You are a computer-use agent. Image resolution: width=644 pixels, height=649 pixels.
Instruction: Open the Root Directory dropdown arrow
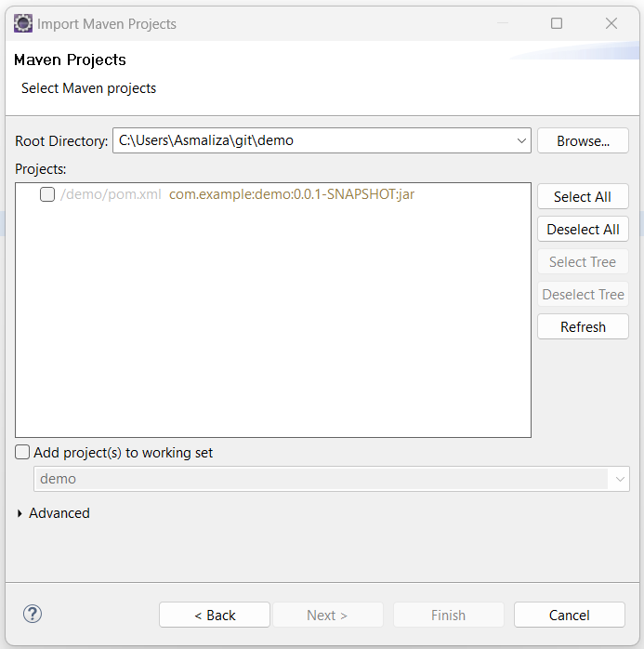[520, 141]
